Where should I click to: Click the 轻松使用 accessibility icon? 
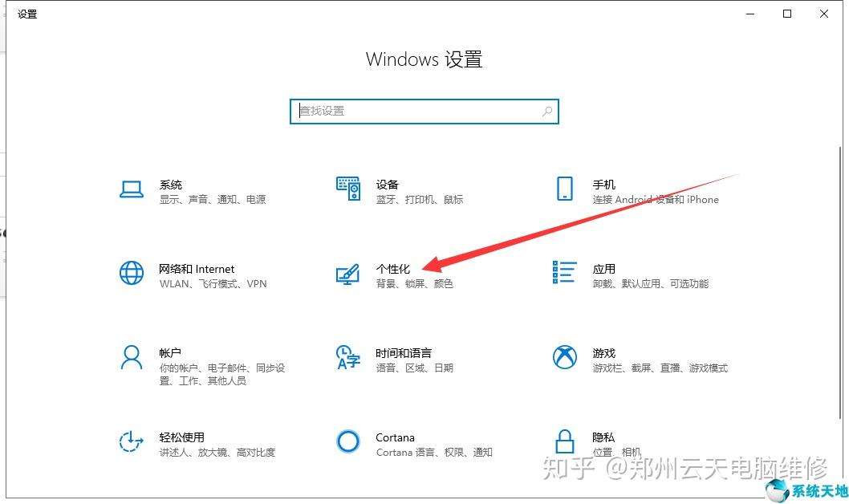(131, 441)
